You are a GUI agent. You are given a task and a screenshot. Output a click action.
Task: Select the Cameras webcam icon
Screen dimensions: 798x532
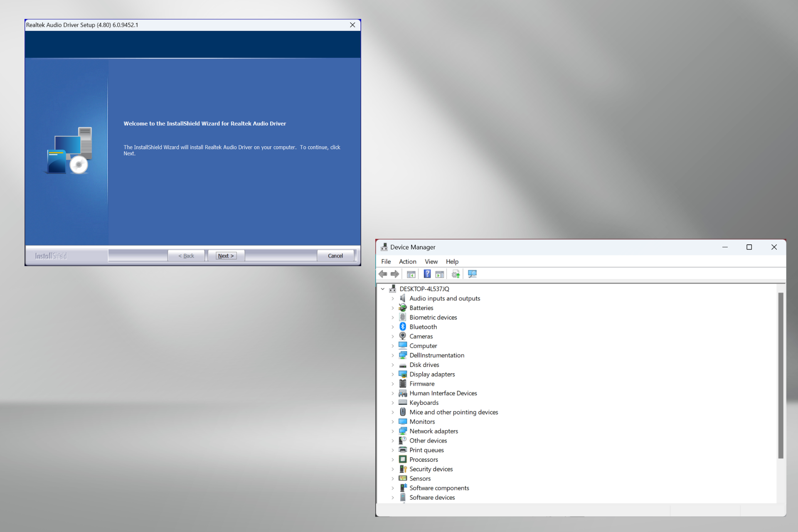coord(402,336)
